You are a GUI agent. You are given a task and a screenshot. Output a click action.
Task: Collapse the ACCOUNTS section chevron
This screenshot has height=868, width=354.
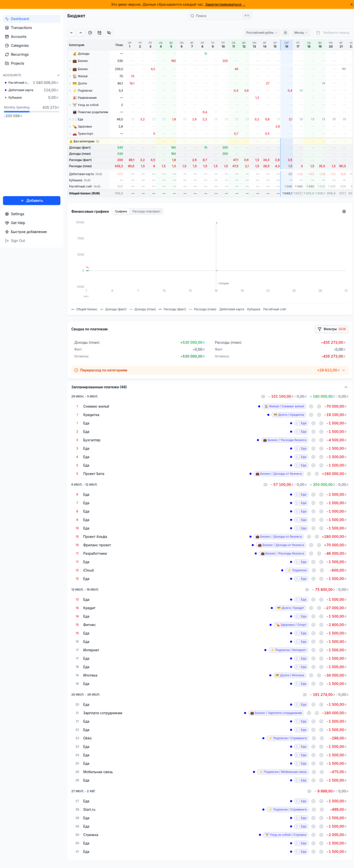[58, 75]
